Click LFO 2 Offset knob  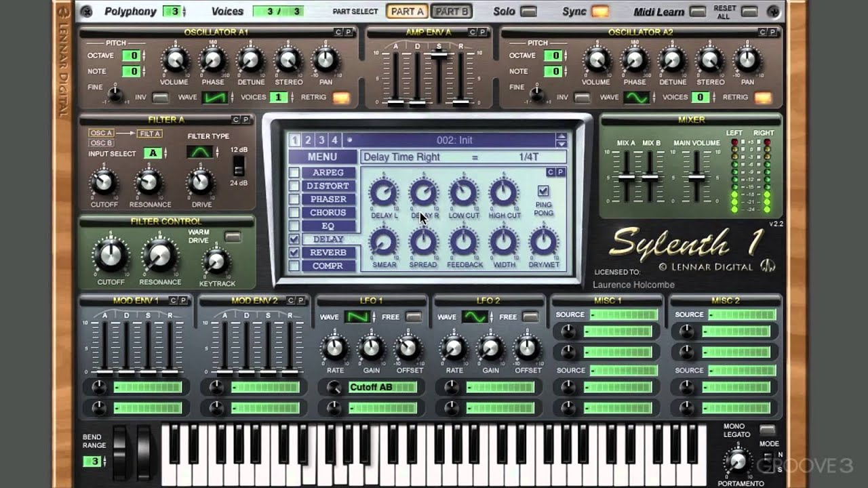point(527,349)
